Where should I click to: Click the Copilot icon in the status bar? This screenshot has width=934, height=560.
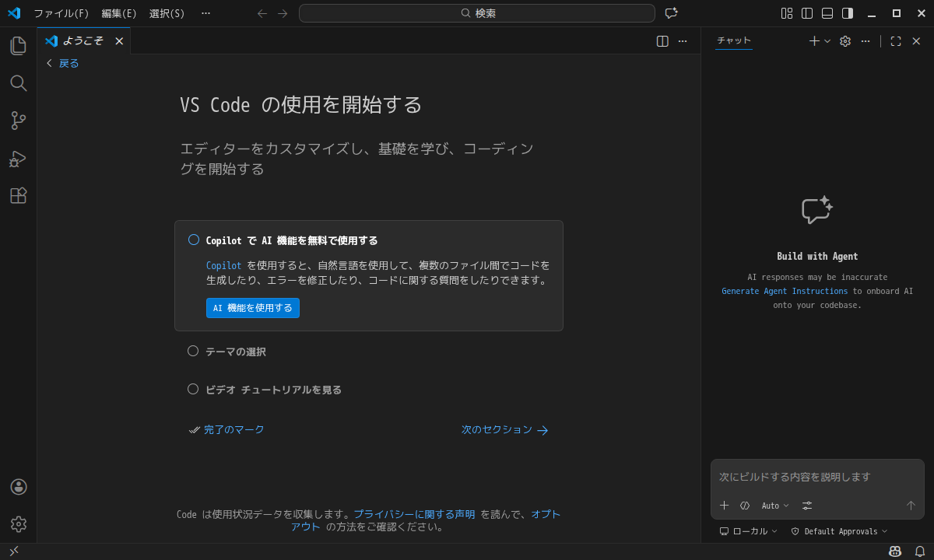[x=894, y=551]
